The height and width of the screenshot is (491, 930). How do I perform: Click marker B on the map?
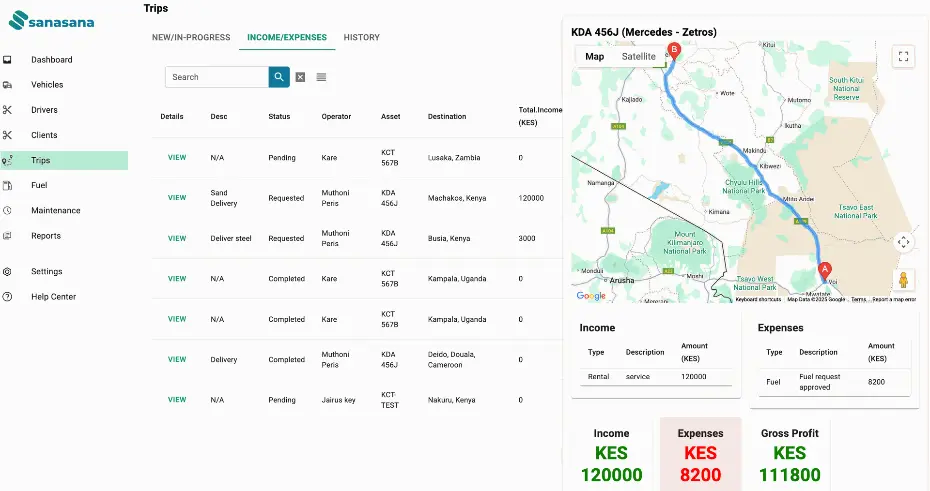pyautogui.click(x=673, y=50)
